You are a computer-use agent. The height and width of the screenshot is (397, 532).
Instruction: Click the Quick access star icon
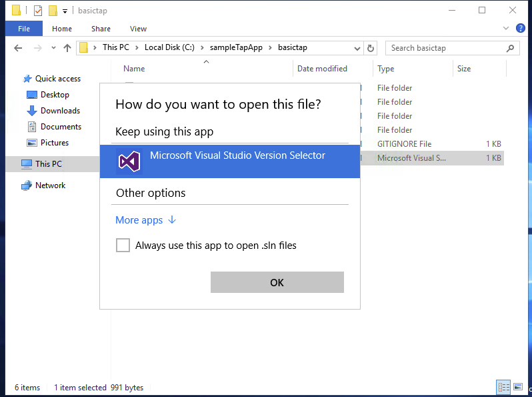27,79
